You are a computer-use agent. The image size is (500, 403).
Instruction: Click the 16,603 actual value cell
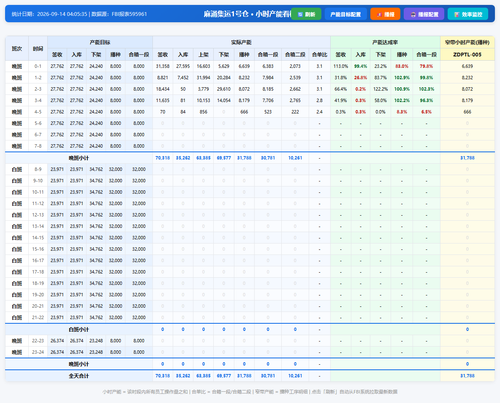203,66
